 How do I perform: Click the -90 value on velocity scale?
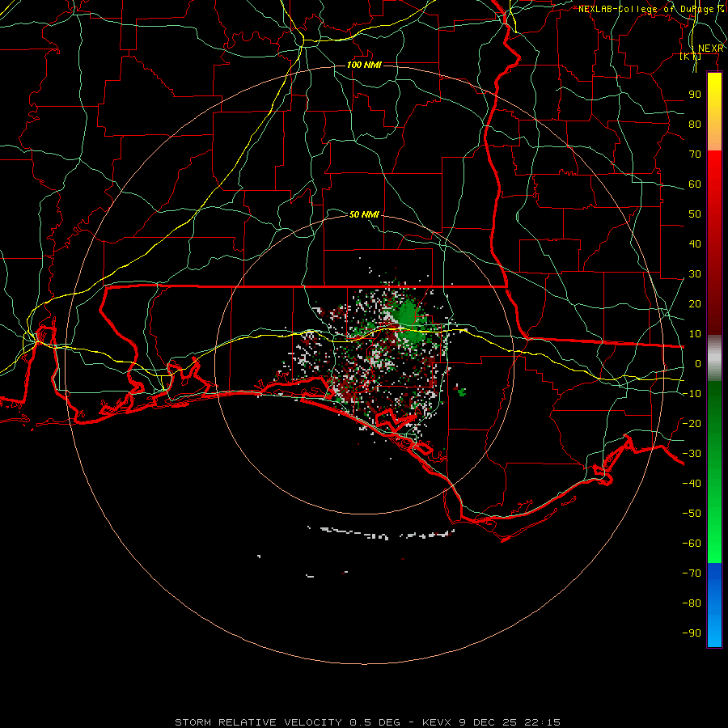tap(692, 633)
